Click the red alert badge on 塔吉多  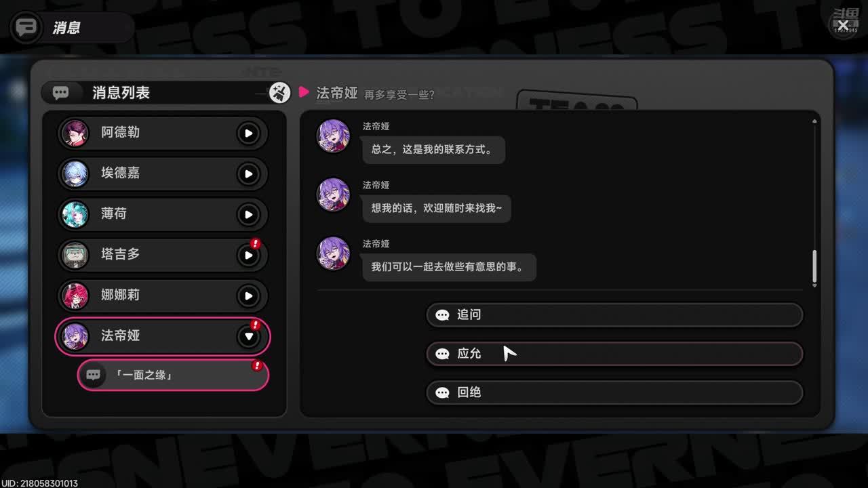(x=256, y=243)
